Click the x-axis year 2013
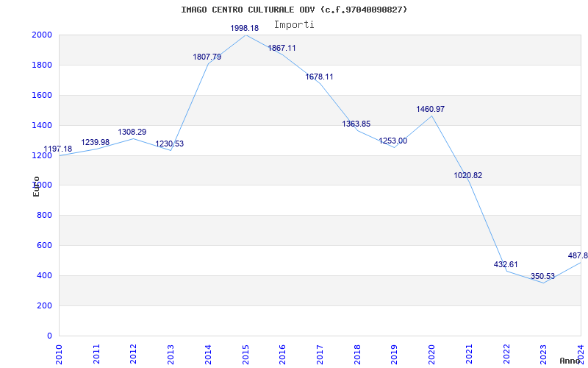The height and width of the screenshot is (368, 588). pos(171,354)
